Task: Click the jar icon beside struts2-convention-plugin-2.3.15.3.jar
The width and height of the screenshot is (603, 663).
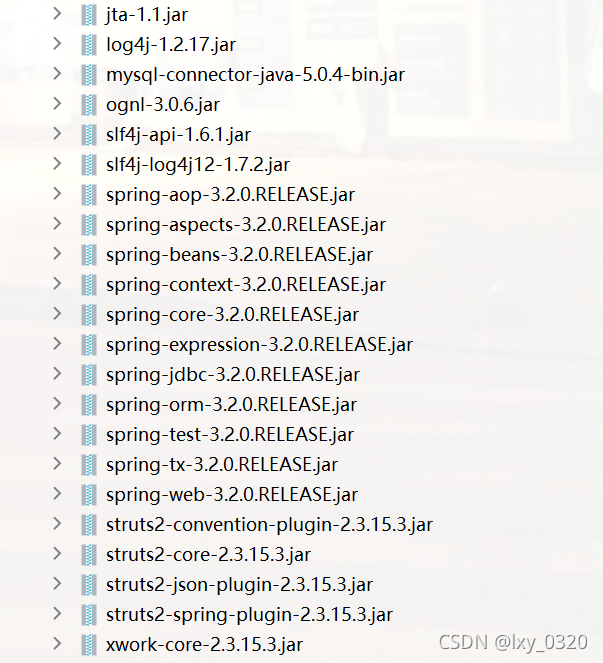Action: (89, 525)
